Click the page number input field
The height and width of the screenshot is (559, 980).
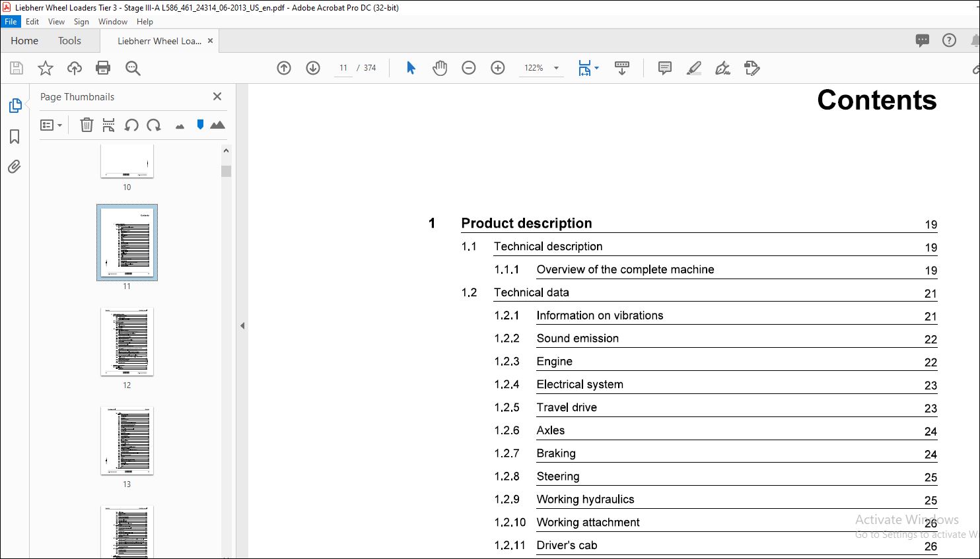click(343, 68)
